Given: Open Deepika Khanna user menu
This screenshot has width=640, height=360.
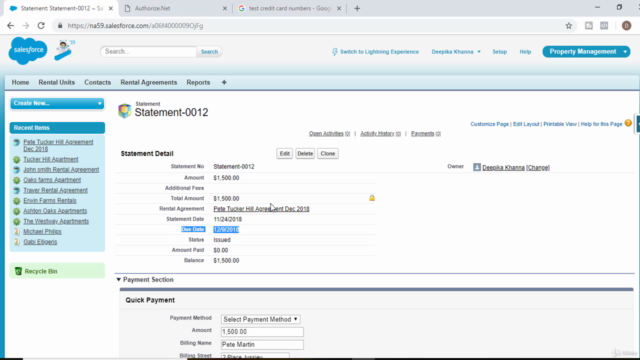Looking at the screenshot, I should 456,52.
